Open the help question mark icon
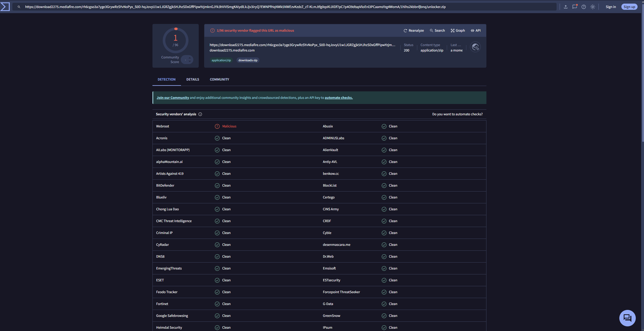 coord(584,7)
